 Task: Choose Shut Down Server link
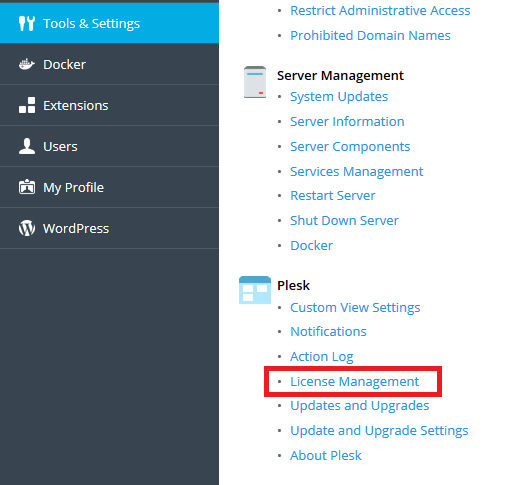click(x=344, y=221)
